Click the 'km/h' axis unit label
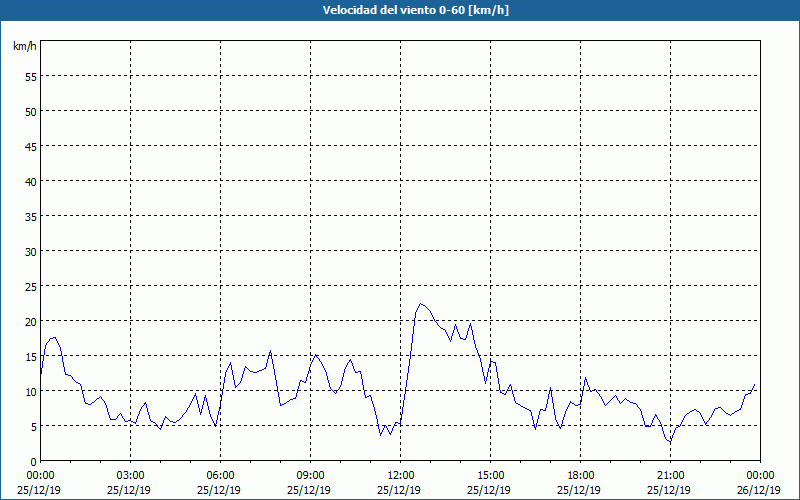This screenshot has height=500, width=800. click(x=24, y=46)
